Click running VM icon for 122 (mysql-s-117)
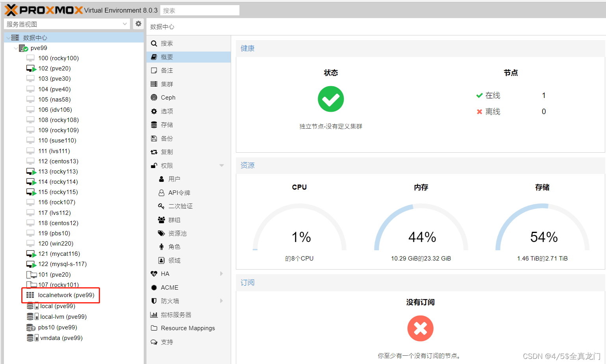The image size is (606, 364). point(31,264)
